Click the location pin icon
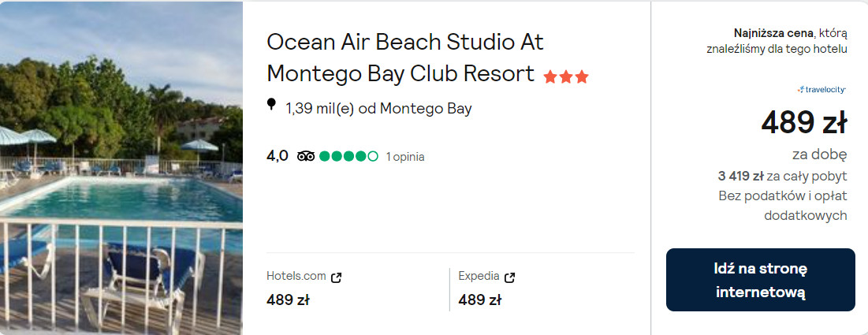This screenshot has width=868, height=335. (x=272, y=105)
